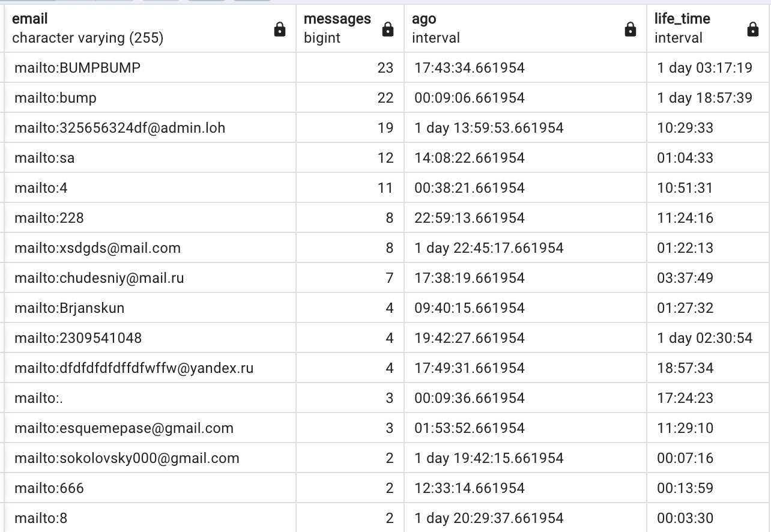771x532 pixels.
Task: Click the mailto:esquemepase@gmail.com cell
Action: (124, 428)
